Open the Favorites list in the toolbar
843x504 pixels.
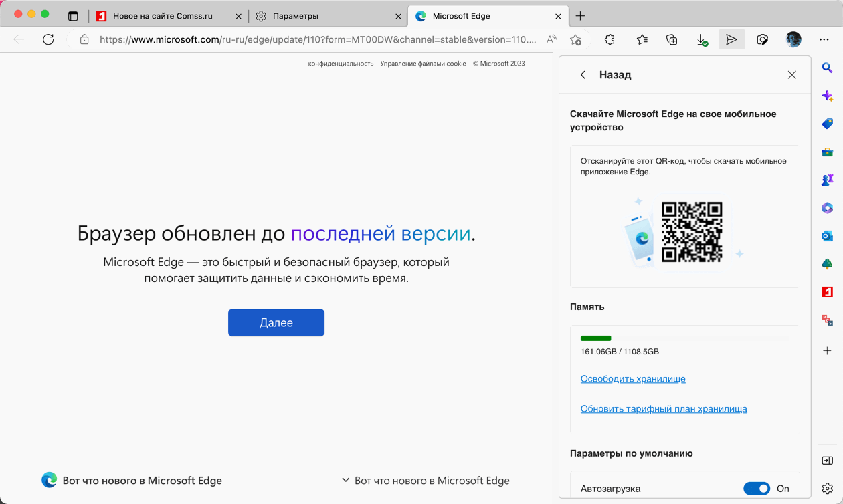[x=642, y=39]
